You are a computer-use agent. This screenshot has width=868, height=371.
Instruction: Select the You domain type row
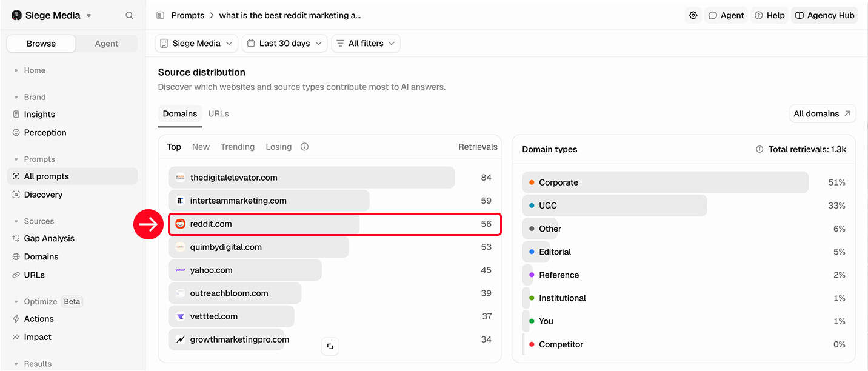click(x=684, y=321)
